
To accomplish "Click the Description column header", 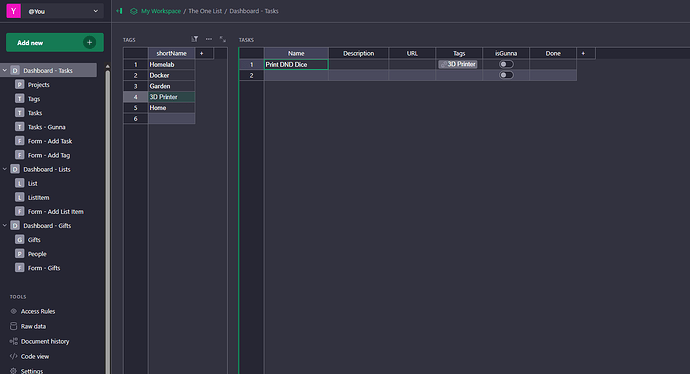I will coord(359,53).
